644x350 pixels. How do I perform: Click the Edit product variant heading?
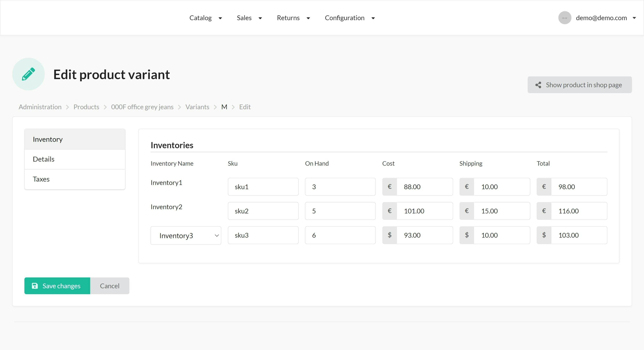pyautogui.click(x=112, y=74)
